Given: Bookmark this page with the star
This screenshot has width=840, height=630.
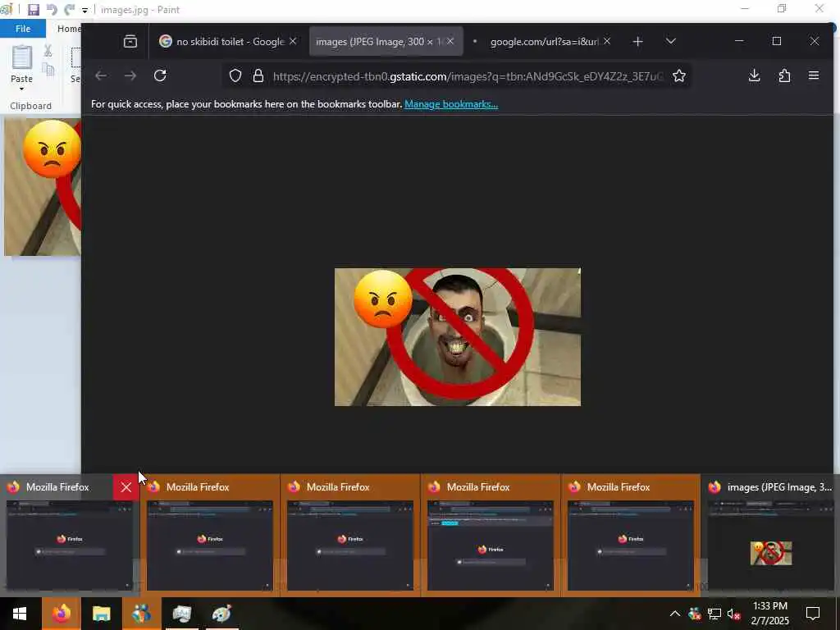Looking at the screenshot, I should [678, 75].
